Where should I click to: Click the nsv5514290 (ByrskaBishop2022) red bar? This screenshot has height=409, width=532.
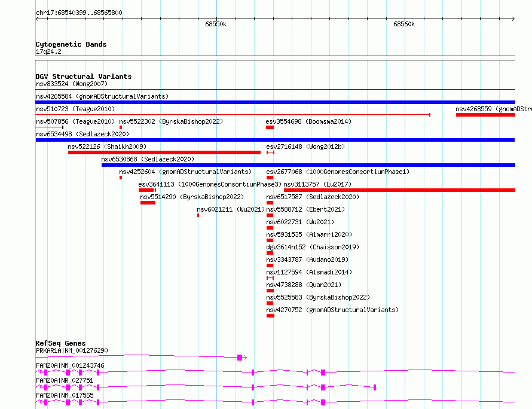(x=148, y=203)
